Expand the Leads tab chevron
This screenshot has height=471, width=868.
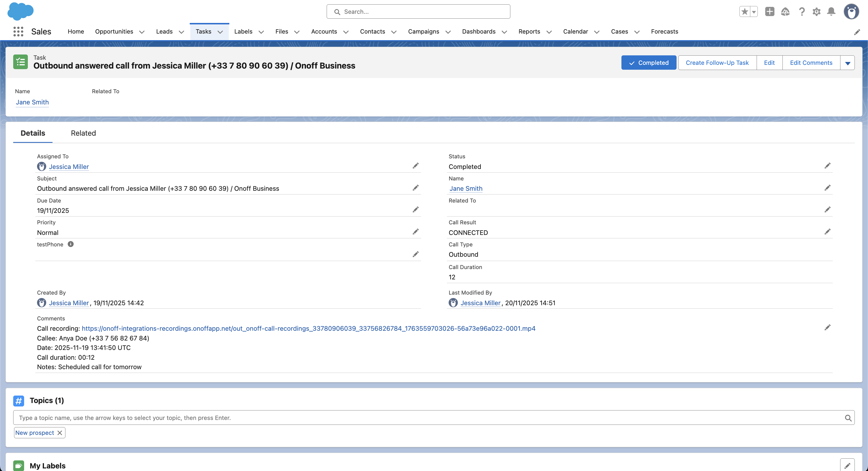click(181, 32)
